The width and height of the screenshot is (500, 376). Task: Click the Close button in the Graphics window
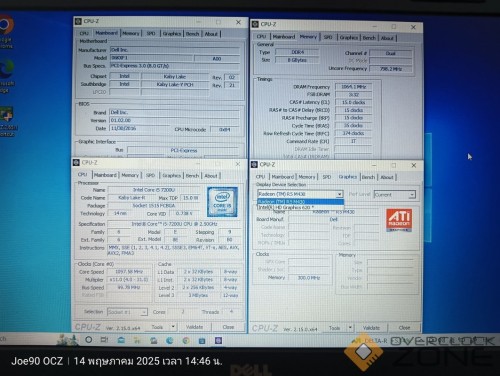[404, 328]
